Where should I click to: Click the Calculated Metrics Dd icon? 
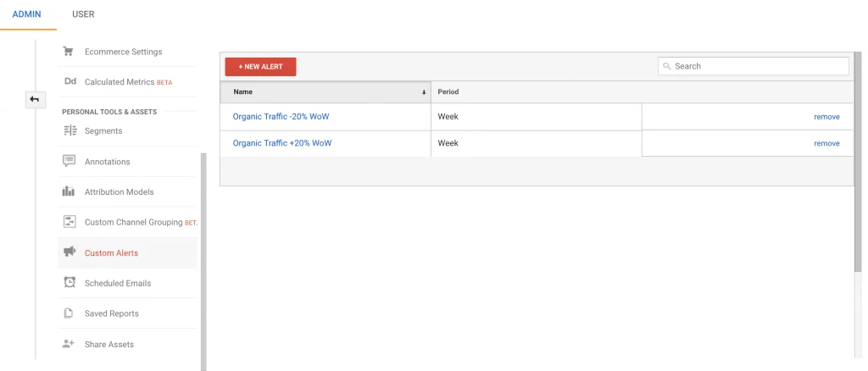tap(70, 82)
